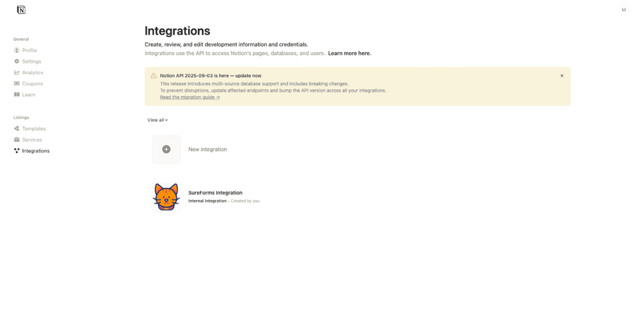Image resolution: width=644 pixels, height=320 pixels.
Task: Click the warning triangle in the banner
Action: coord(153,75)
